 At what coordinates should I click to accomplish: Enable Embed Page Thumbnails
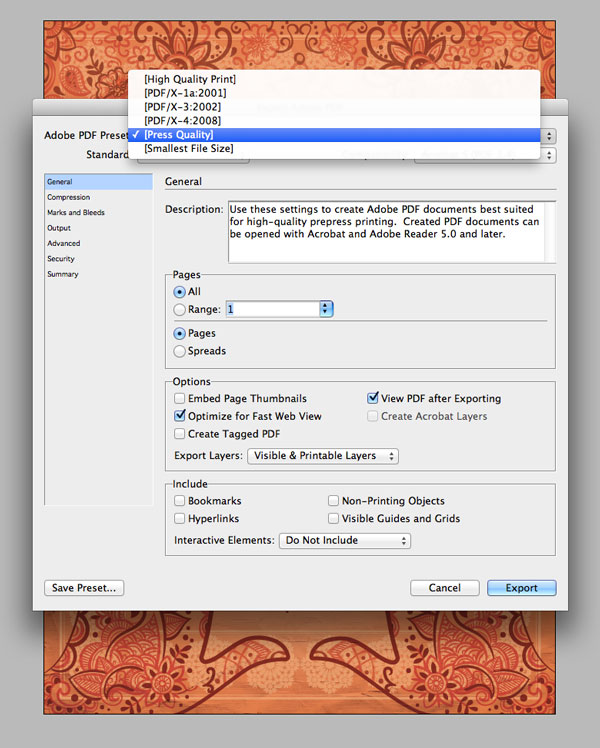179,398
